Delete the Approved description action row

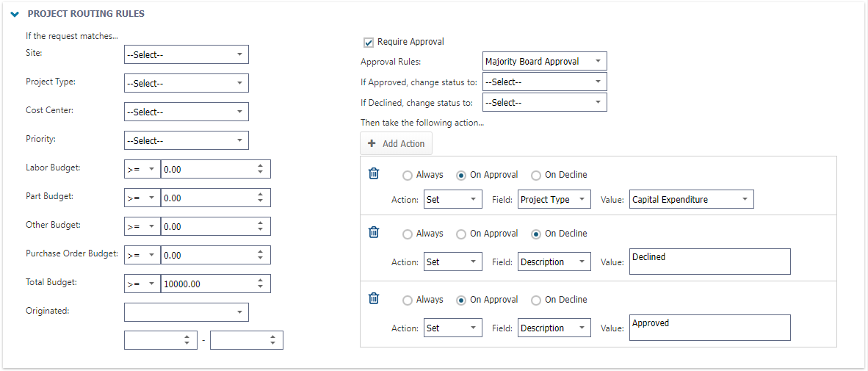[x=374, y=298]
